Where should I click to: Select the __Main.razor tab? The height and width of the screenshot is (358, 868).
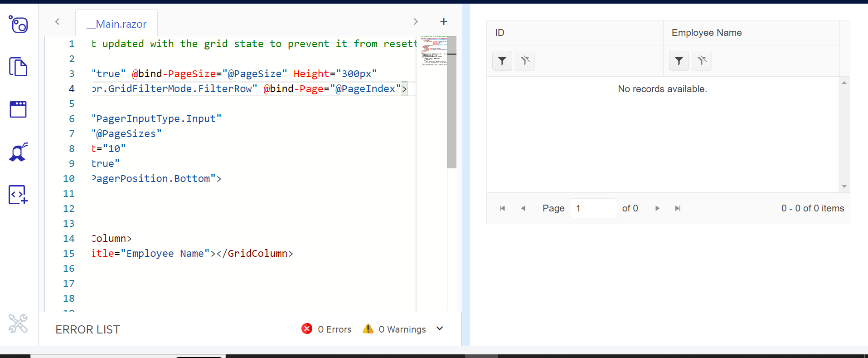[x=117, y=24]
